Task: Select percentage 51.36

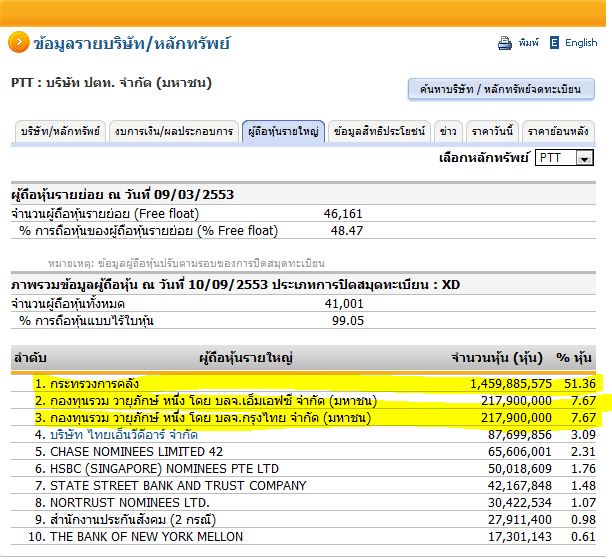Action: 580,384
